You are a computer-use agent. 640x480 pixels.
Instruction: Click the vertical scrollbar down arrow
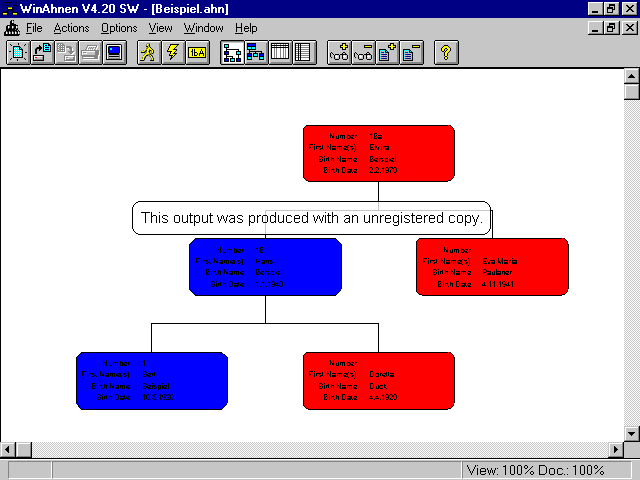point(631,433)
